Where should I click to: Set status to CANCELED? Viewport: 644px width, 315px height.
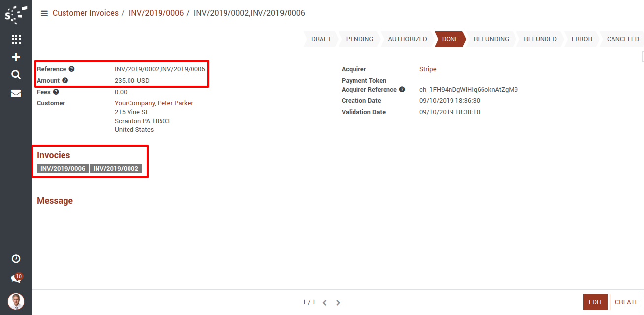[622, 39]
